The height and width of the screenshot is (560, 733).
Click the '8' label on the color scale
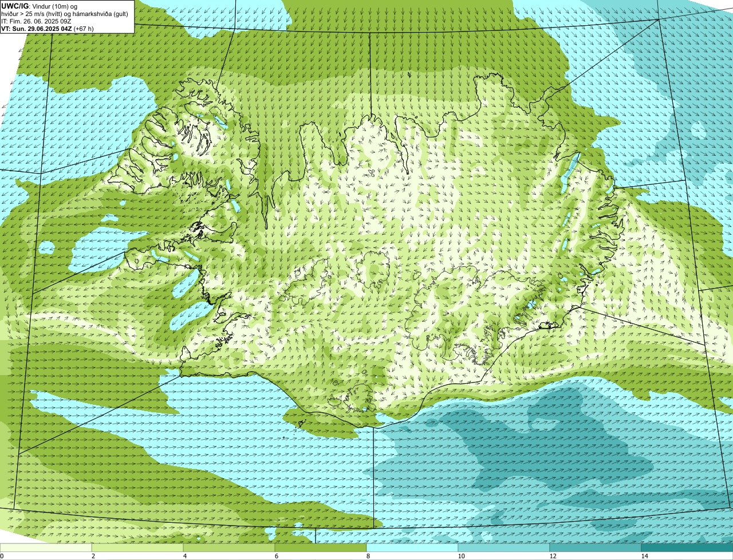click(368, 556)
